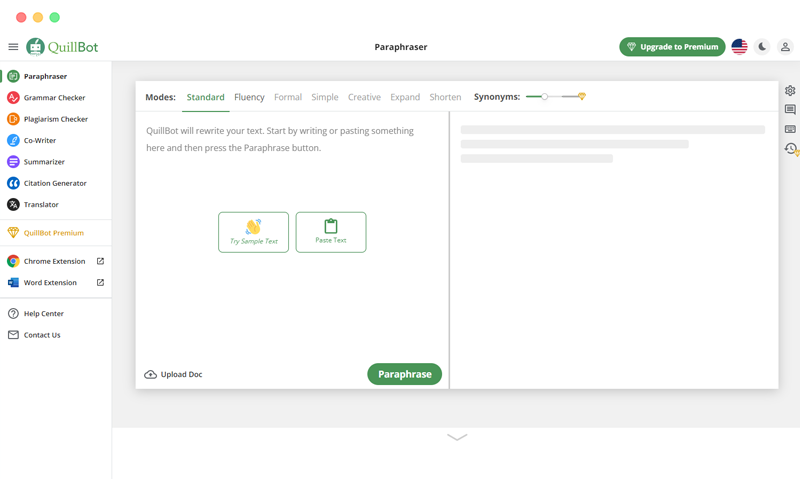
Task: Toggle dark mode moon icon
Action: coord(762,47)
